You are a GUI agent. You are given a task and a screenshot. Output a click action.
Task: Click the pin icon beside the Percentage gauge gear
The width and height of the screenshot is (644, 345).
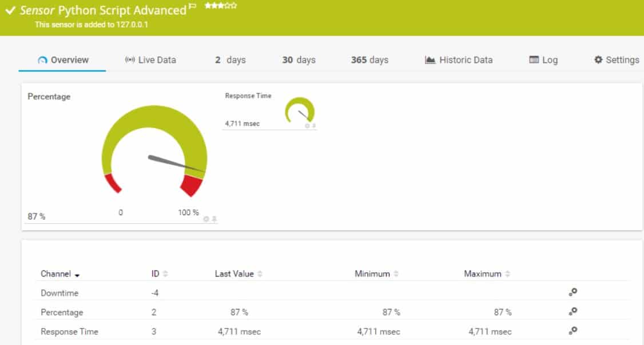pyautogui.click(x=212, y=217)
